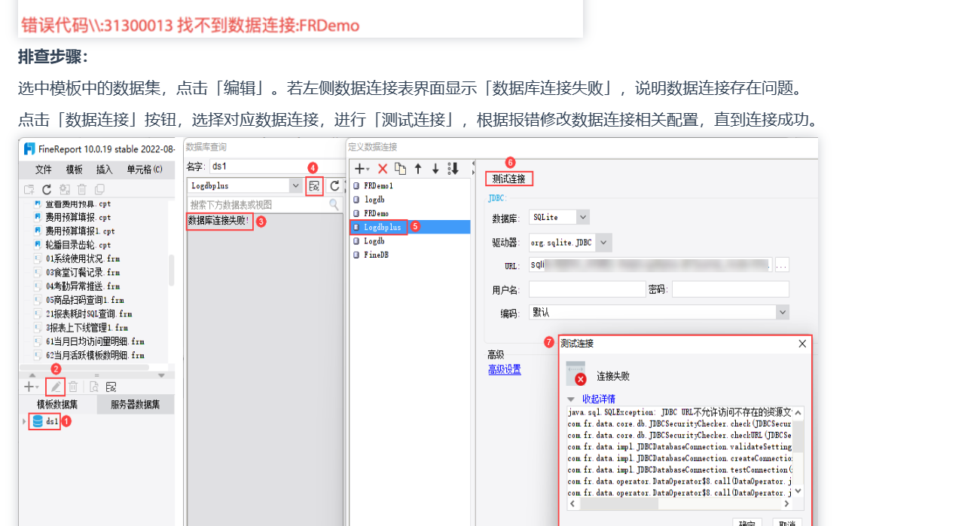Open 费用预算填报.cpt template
Screen dimensions: 980x526
coord(78,217)
